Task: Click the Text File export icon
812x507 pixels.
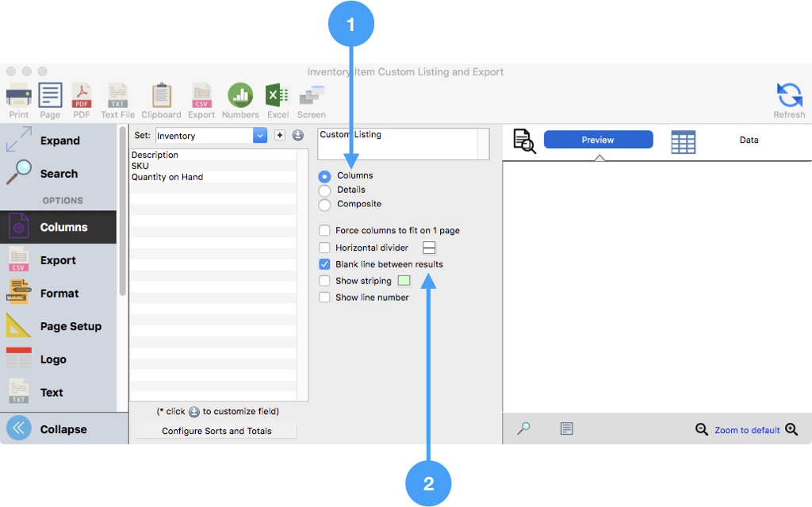Action: pos(117,97)
